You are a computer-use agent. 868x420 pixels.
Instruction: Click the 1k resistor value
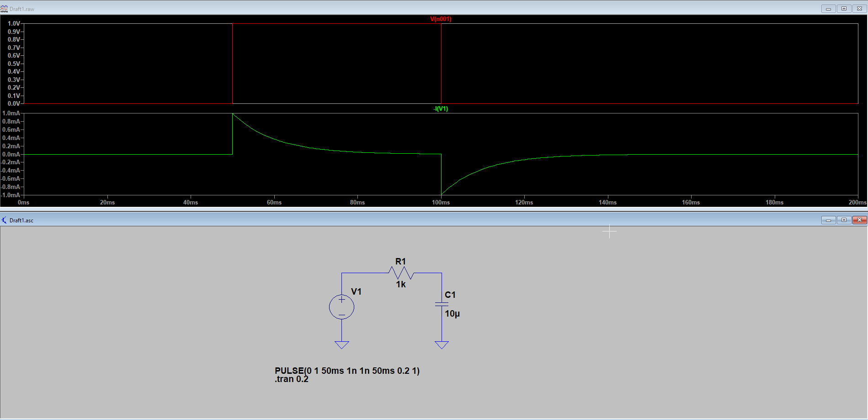(401, 284)
